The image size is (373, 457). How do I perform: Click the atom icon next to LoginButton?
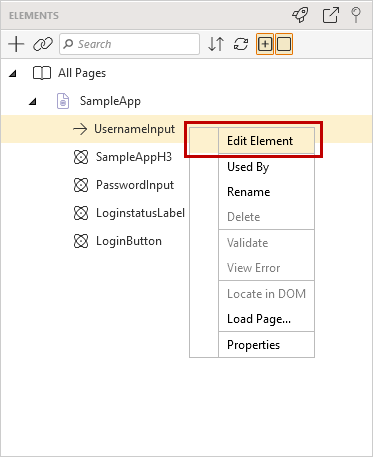coord(81,241)
